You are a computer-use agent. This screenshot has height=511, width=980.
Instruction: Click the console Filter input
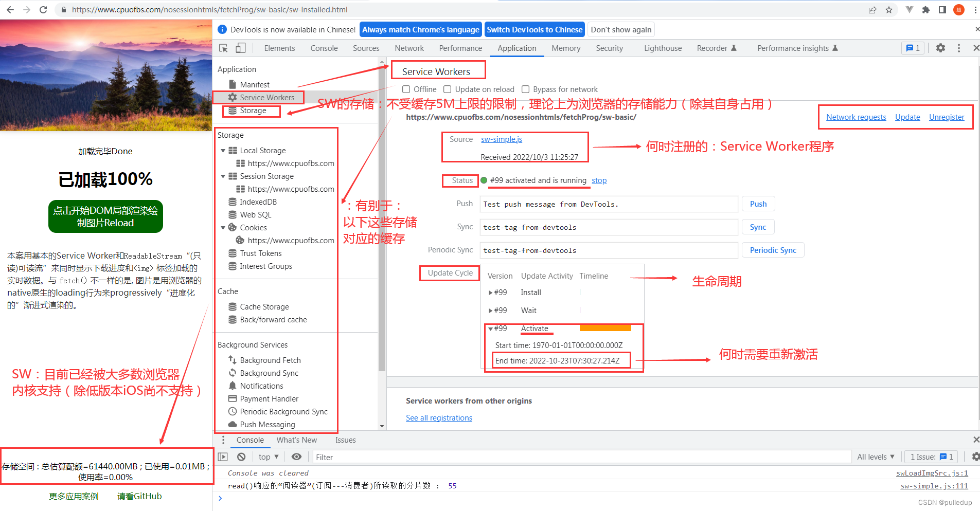click(x=582, y=457)
